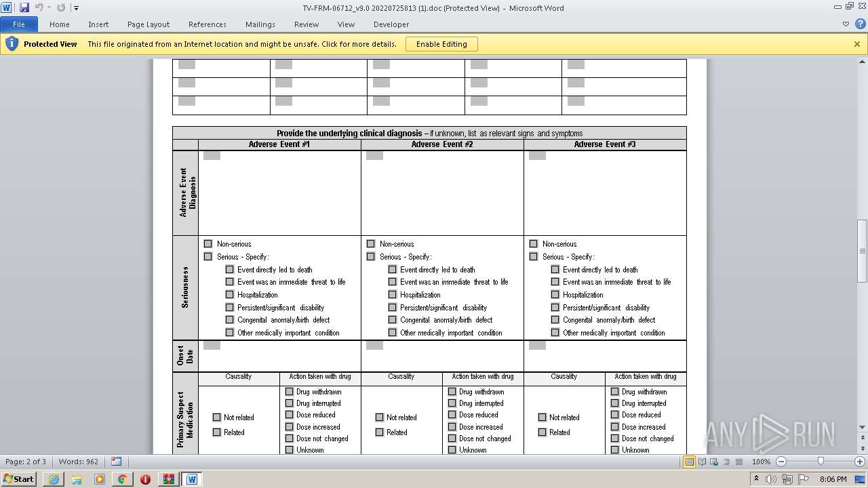
Task: Click the scroll down arrow of vertical scrollbar
Action: pyautogui.click(x=863, y=428)
